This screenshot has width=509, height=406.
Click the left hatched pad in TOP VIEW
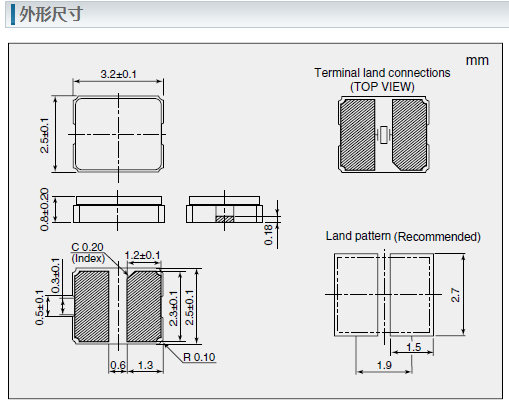pyautogui.click(x=357, y=135)
